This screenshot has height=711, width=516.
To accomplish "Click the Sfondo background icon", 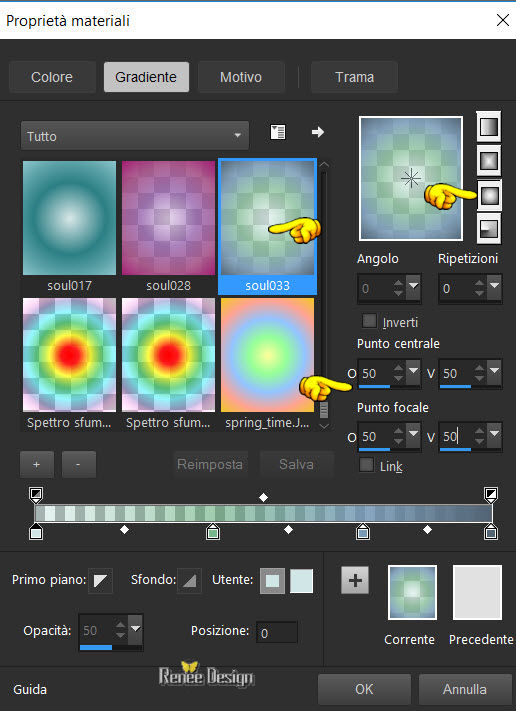I will coord(190,580).
